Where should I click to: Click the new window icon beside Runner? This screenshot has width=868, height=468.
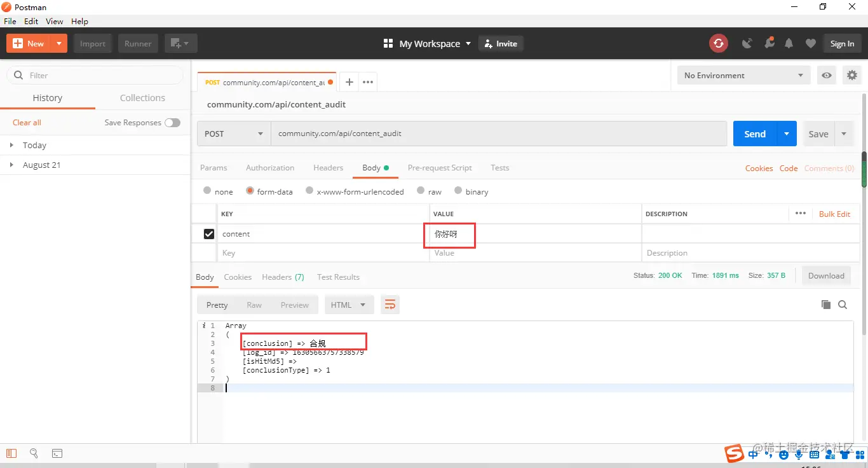181,43
